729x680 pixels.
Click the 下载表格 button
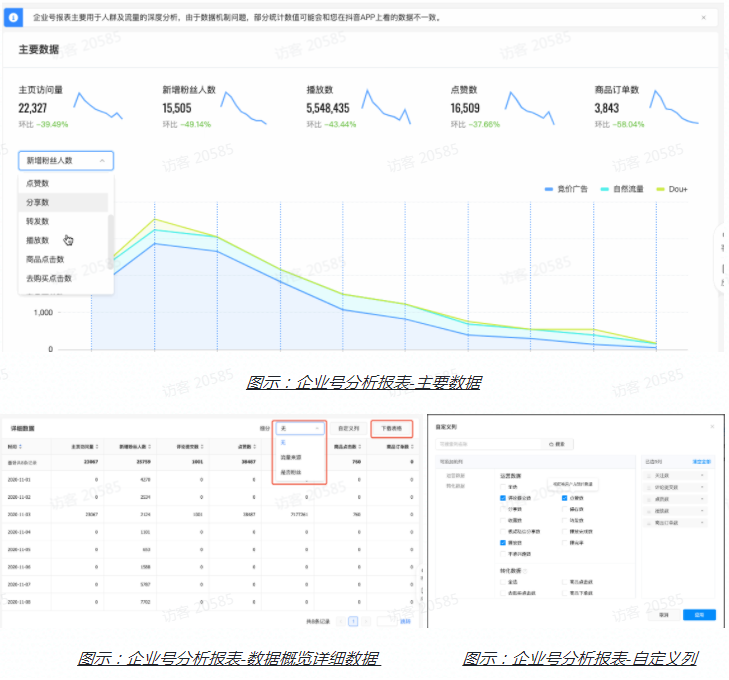point(390,427)
